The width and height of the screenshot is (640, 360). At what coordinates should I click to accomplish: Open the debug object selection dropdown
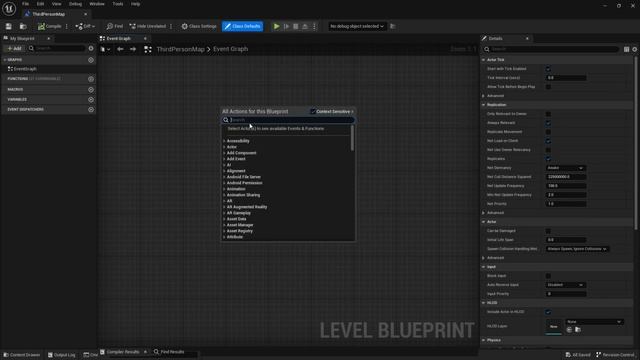pos(357,26)
